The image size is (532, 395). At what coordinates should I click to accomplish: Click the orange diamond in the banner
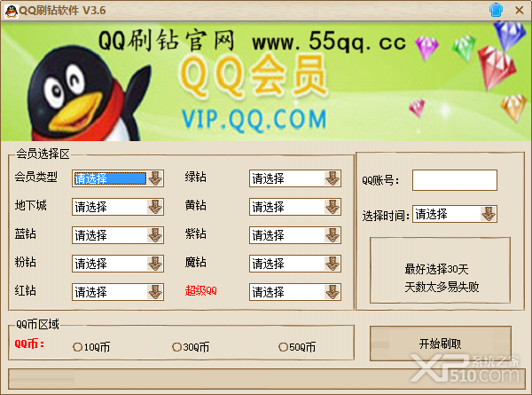click(516, 107)
